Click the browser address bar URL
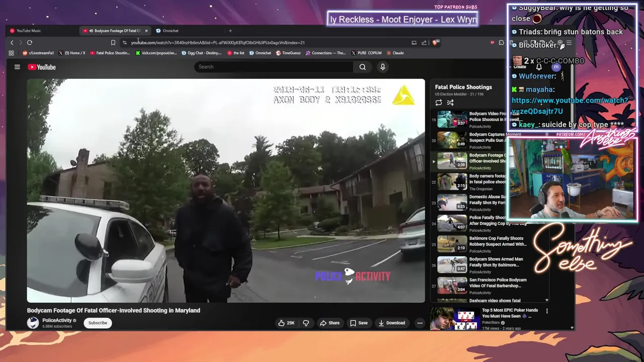The image size is (644, 362). pos(218,43)
